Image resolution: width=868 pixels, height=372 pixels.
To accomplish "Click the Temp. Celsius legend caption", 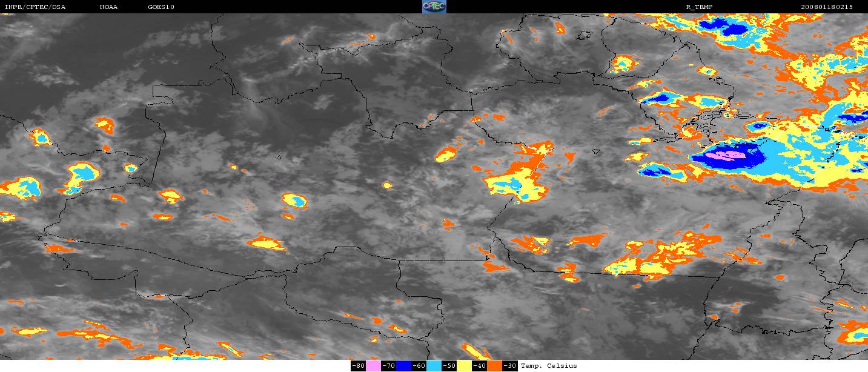I will pyautogui.click(x=549, y=366).
